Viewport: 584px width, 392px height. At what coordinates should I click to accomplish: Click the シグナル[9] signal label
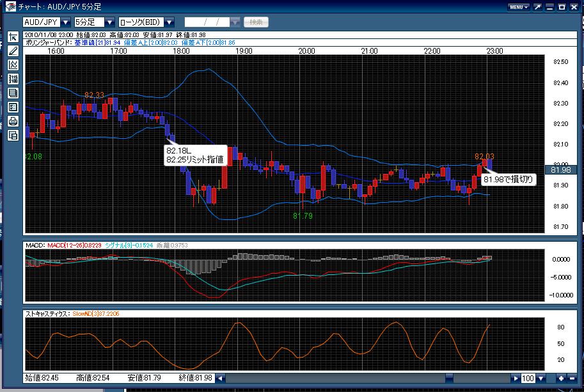pos(129,246)
